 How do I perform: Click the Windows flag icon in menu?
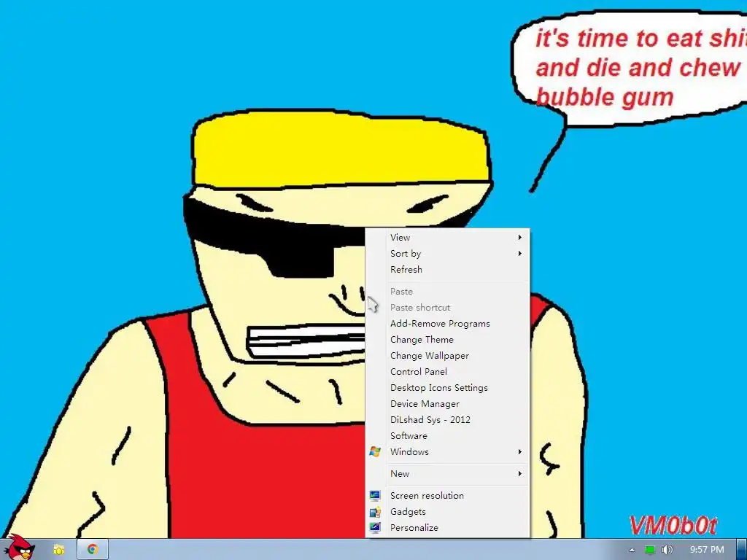point(375,452)
